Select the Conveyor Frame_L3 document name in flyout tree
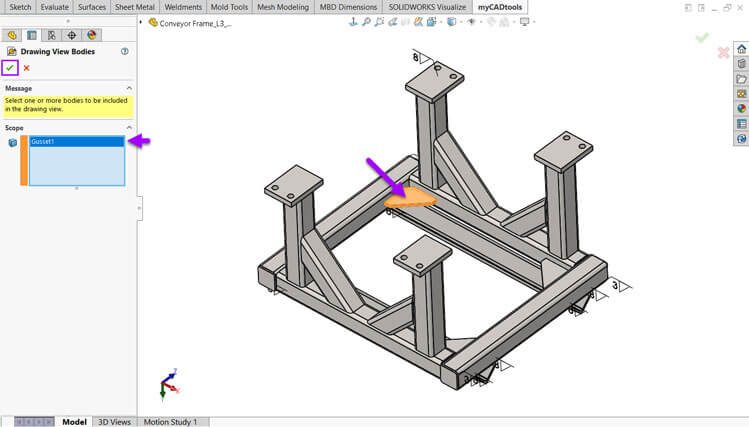The height and width of the screenshot is (427, 749). (195, 23)
